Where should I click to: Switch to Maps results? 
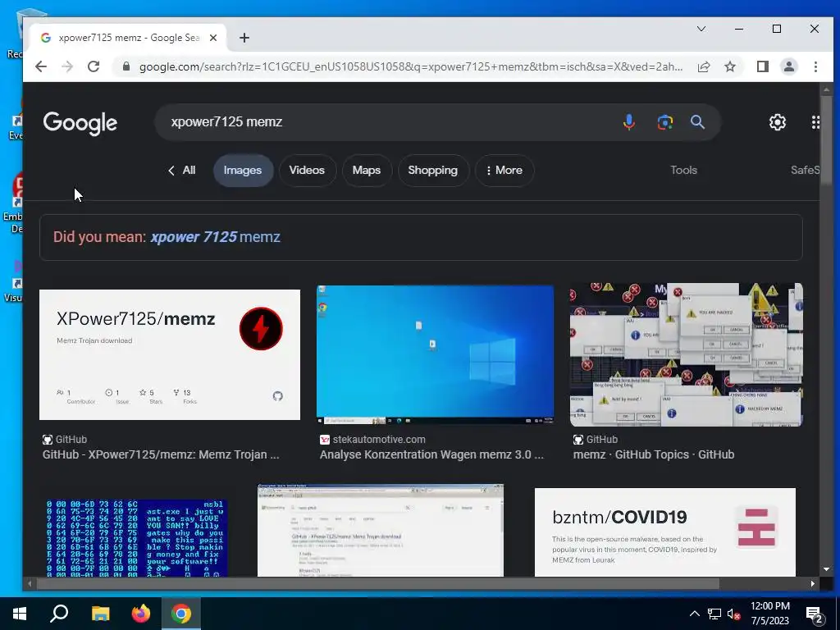point(367,171)
